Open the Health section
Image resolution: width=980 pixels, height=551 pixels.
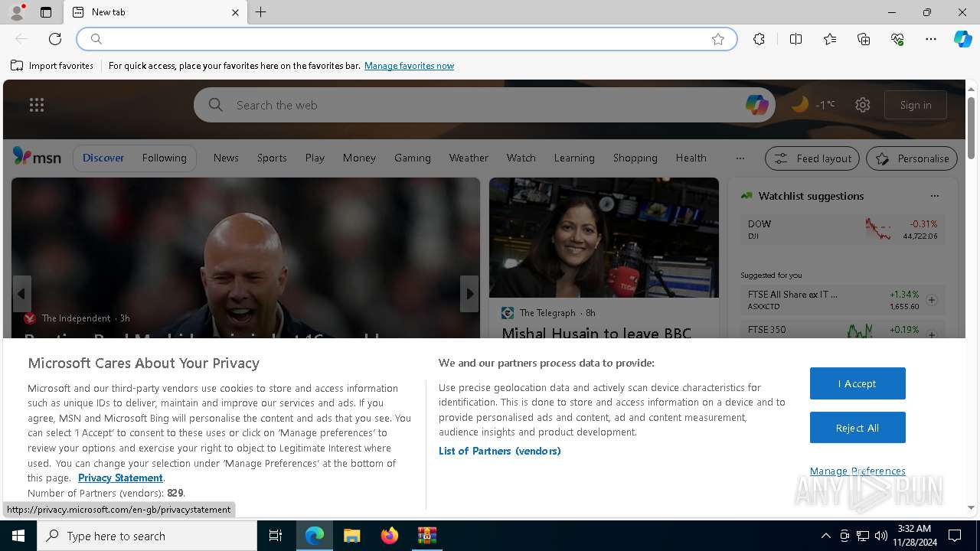pos(691,158)
